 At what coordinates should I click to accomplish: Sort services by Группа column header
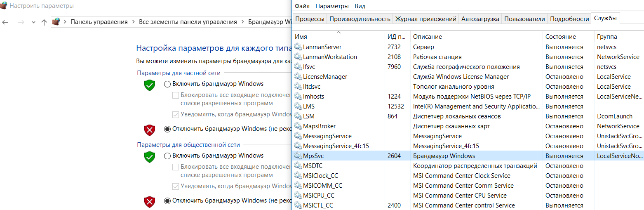(619, 37)
